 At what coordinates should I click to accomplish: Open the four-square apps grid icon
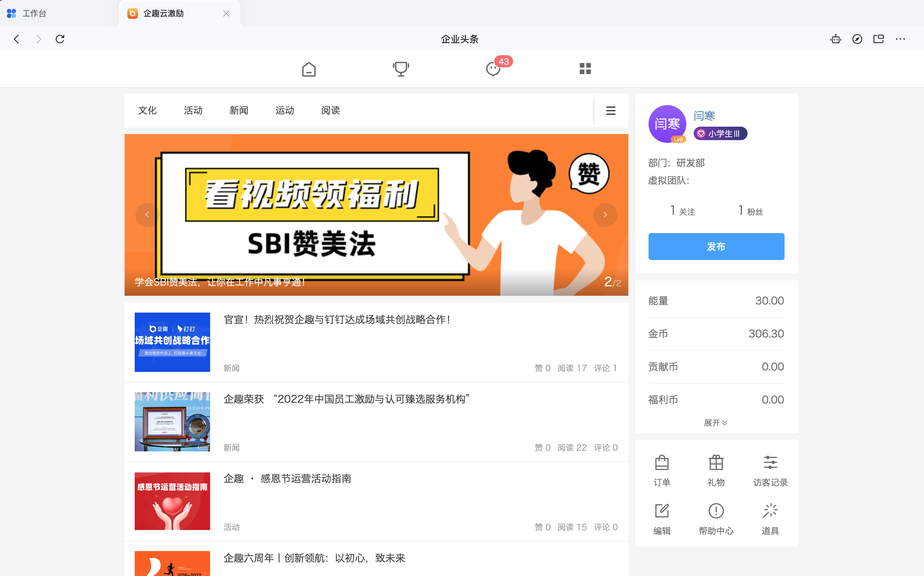pyautogui.click(x=585, y=69)
